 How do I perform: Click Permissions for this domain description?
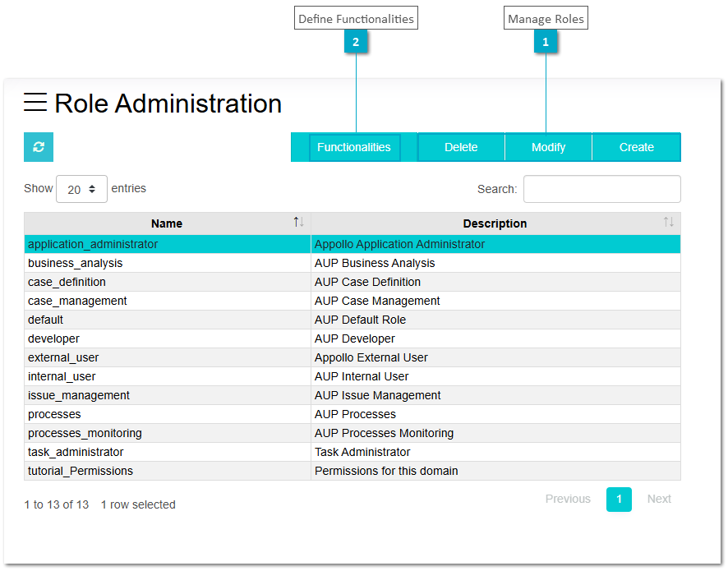[495, 472]
